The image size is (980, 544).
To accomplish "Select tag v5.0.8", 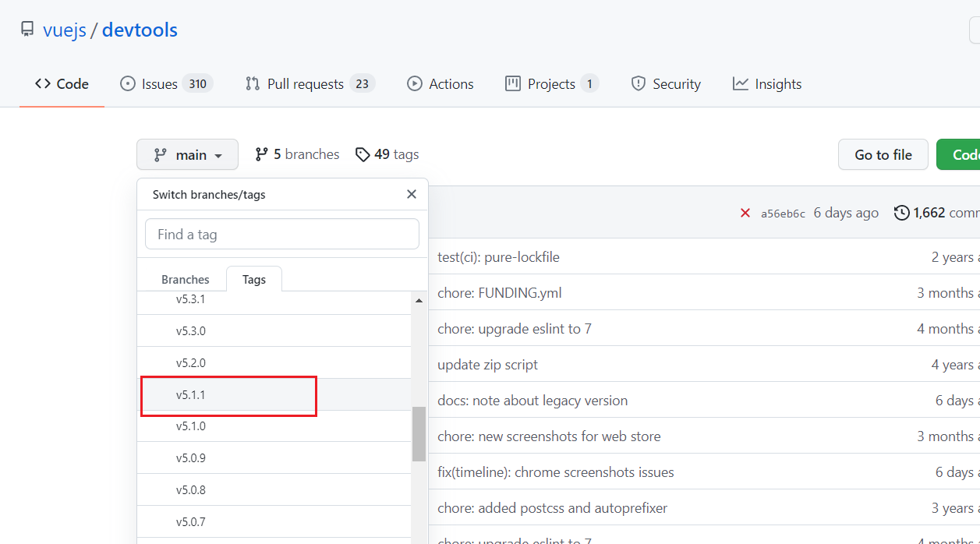I will (x=274, y=490).
